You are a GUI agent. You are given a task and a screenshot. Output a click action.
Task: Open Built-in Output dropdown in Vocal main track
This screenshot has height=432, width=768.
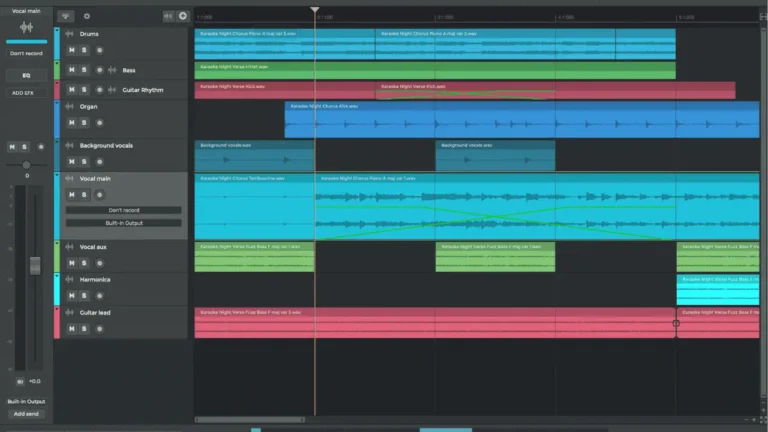124,223
